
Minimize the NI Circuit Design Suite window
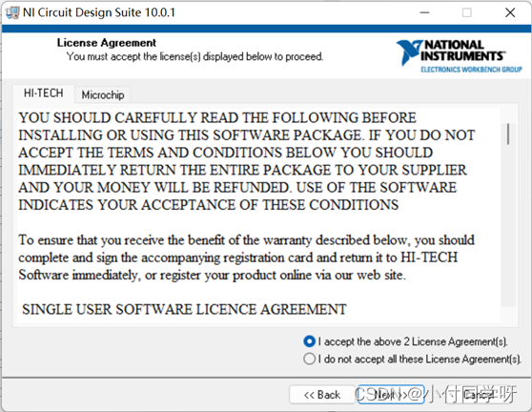click(424, 13)
